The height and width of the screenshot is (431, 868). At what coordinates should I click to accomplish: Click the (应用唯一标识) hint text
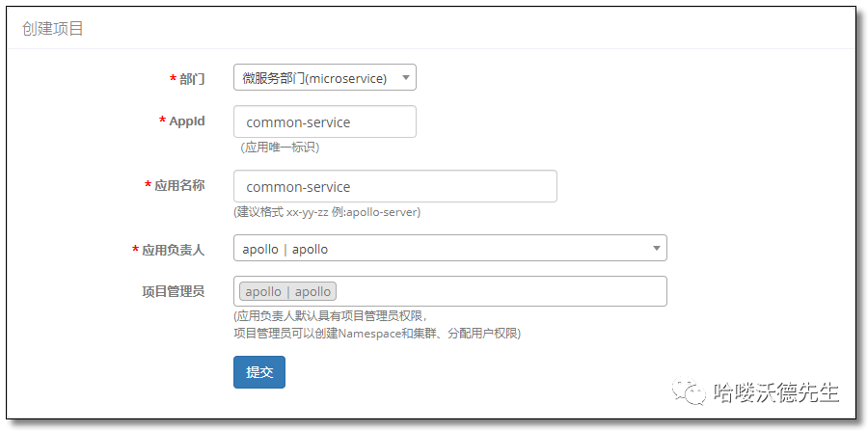coord(280,148)
